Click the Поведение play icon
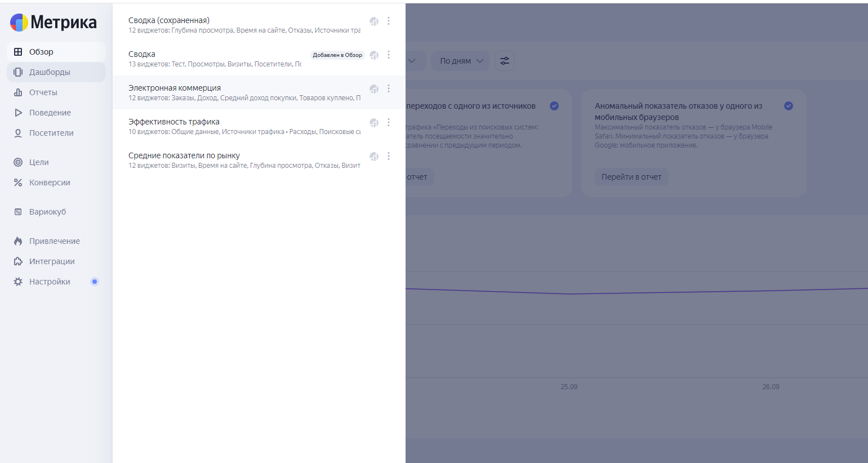The width and height of the screenshot is (868, 463). (x=18, y=113)
